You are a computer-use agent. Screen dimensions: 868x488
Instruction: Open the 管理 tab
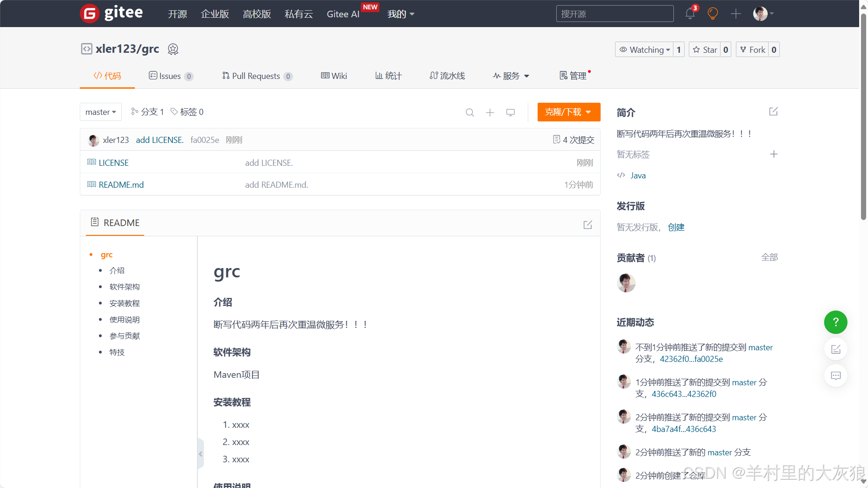(573, 76)
